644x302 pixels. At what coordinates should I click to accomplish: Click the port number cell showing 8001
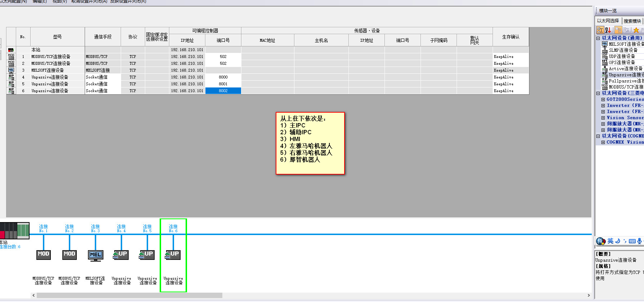coord(223,84)
